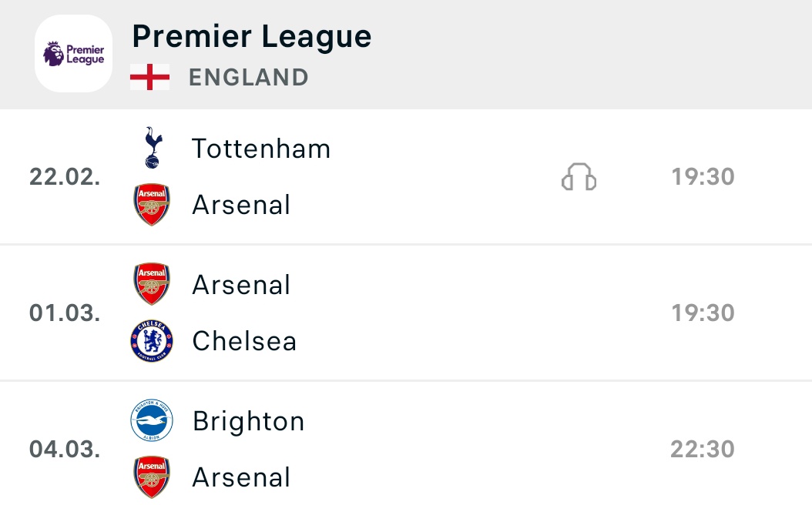Open the Tottenham team name
This screenshot has height=505, width=812.
click(x=261, y=149)
